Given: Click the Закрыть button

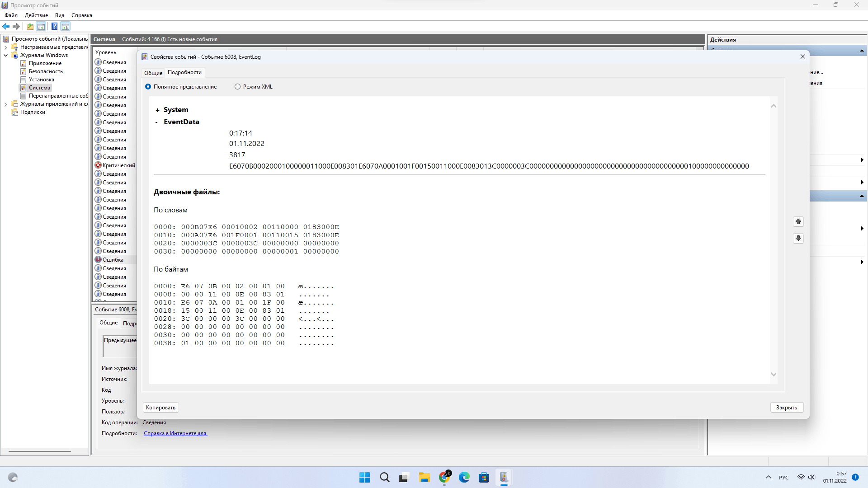Looking at the screenshot, I should click(787, 408).
